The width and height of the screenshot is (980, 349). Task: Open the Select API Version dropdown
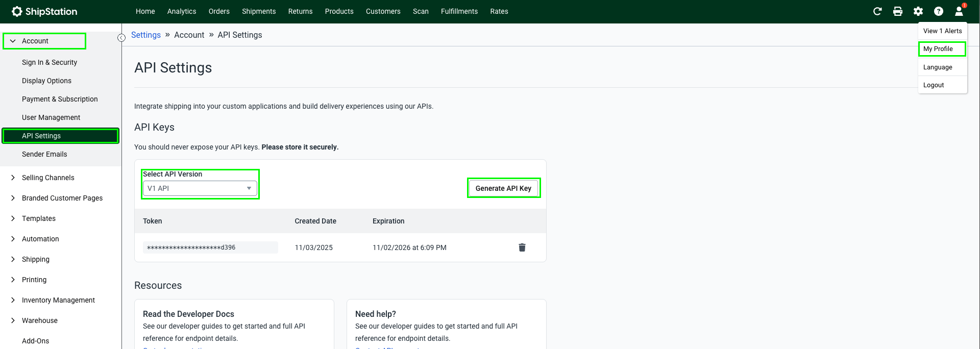click(200, 188)
